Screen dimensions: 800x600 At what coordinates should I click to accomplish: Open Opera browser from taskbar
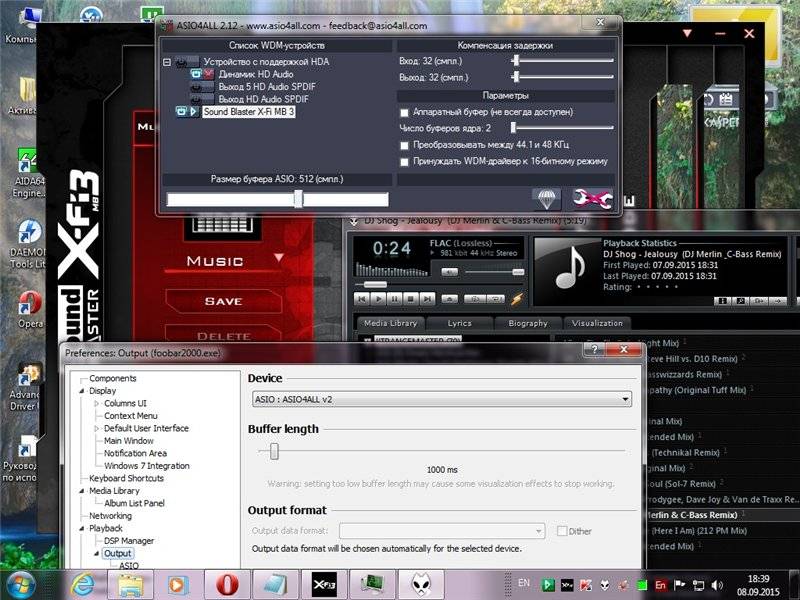click(227, 585)
